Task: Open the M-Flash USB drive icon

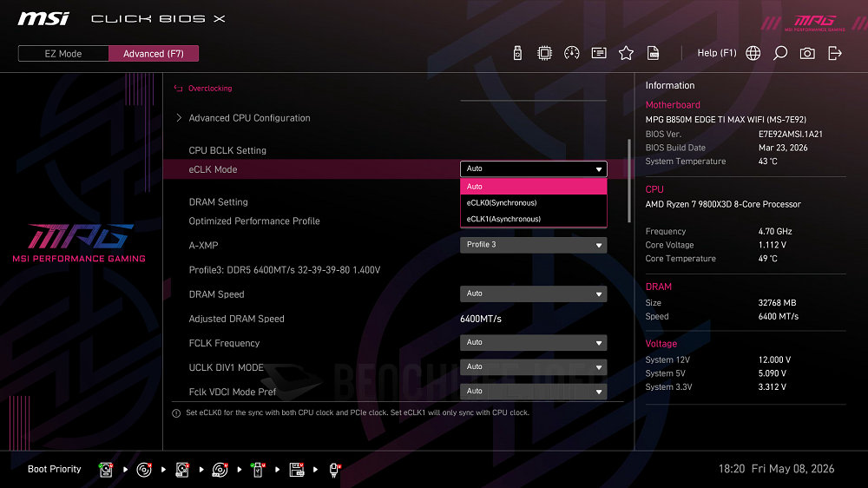Action: 517,53
